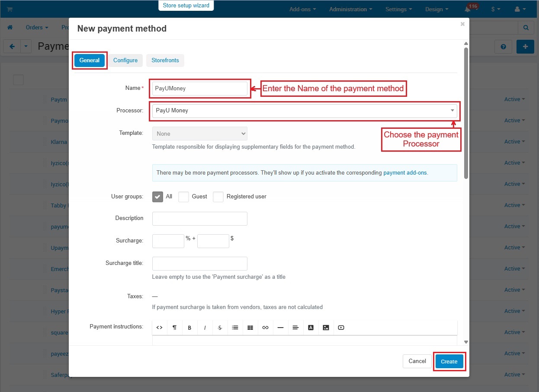Screen dimensions: 539x392
Task: Open the Orders menu
Action: pos(37,27)
